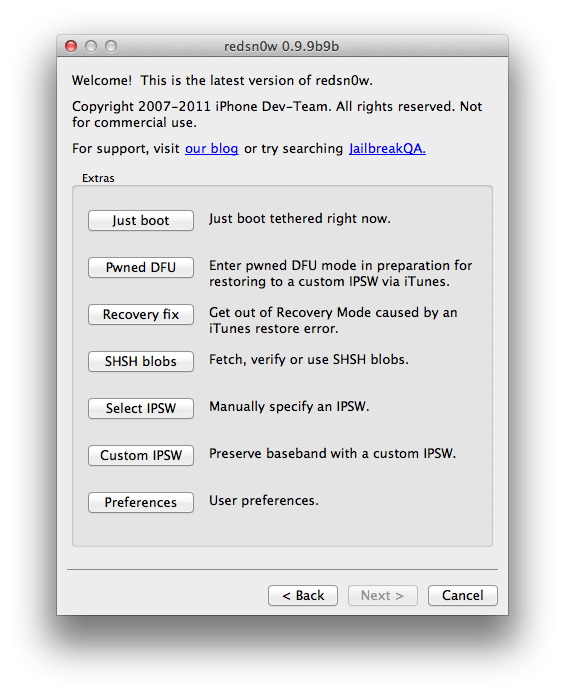Click the greyed-out Next button
This screenshot has width=565, height=694.
383,595
